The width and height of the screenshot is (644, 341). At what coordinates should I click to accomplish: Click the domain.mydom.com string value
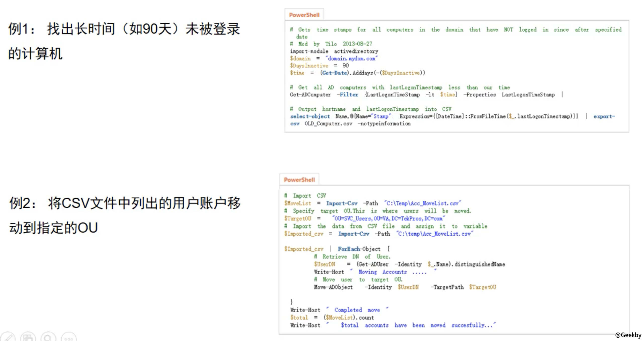tap(351, 58)
